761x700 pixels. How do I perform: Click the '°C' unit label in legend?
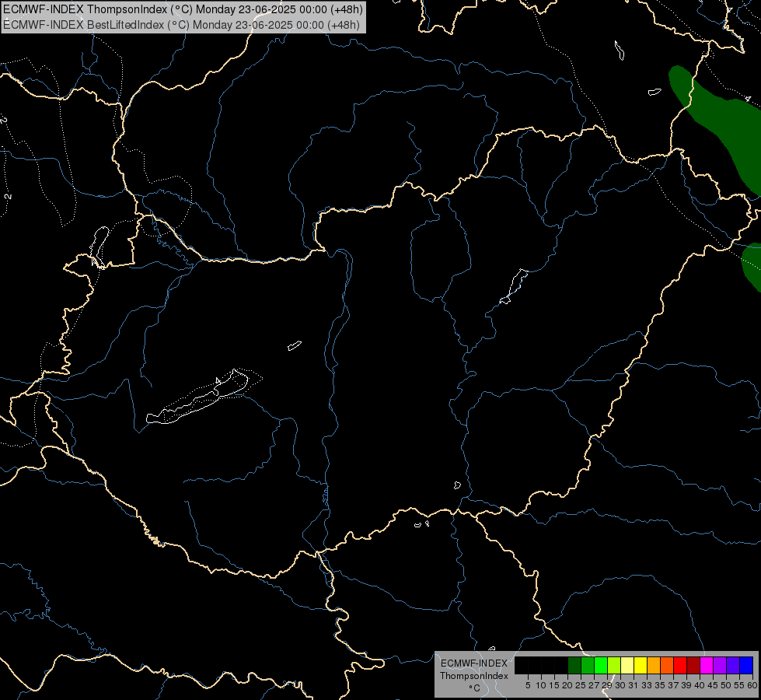point(474,688)
